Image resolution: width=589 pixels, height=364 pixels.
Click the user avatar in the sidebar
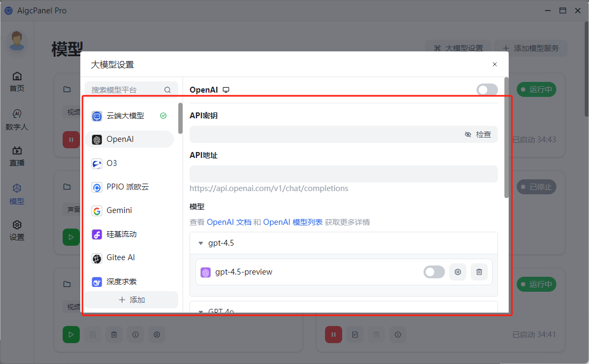point(17,41)
